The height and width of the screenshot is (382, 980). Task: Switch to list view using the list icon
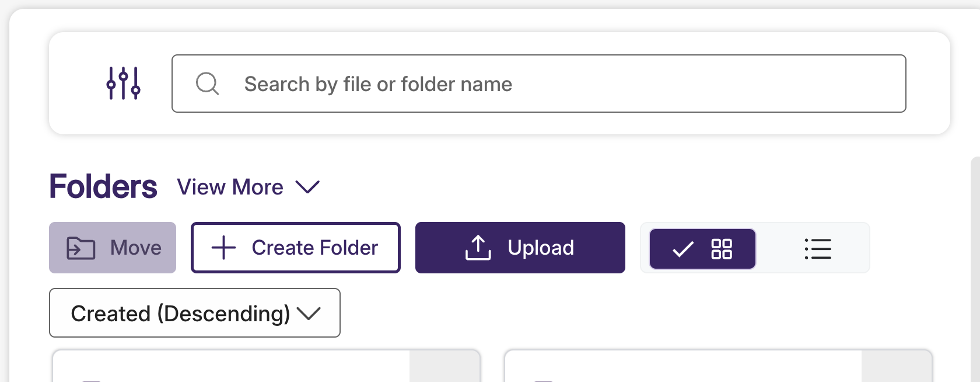click(818, 249)
